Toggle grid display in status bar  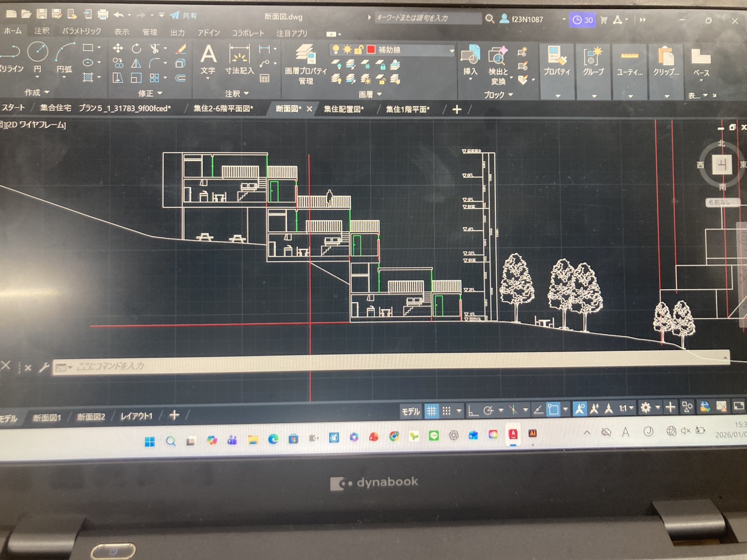click(x=431, y=411)
